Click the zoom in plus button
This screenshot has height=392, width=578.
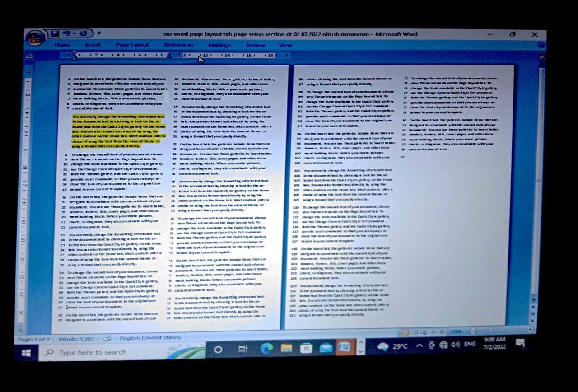[531, 330]
